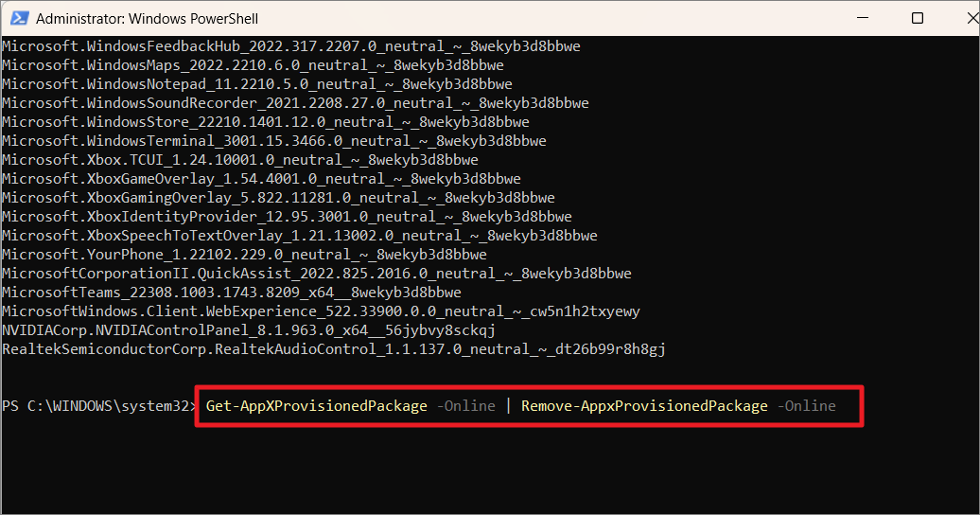Select the Microsoft.Xbox.TCUI package line
Viewport: 980px width, 515px height.
pyautogui.click(x=240, y=160)
